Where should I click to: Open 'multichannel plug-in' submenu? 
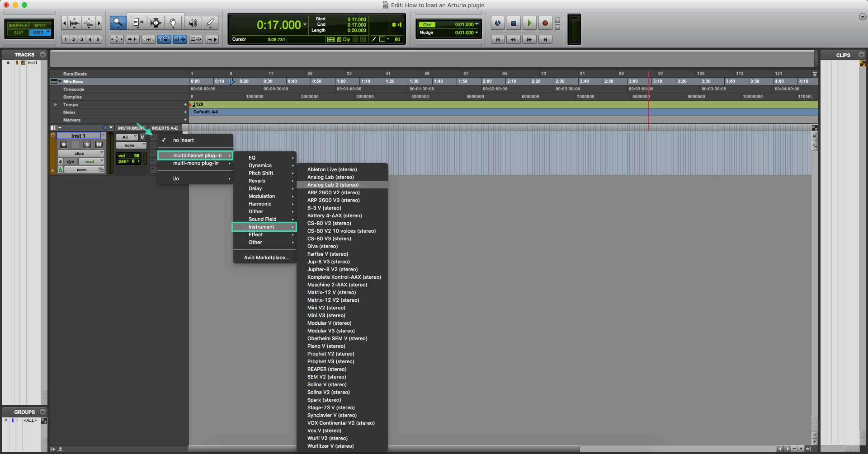click(195, 155)
